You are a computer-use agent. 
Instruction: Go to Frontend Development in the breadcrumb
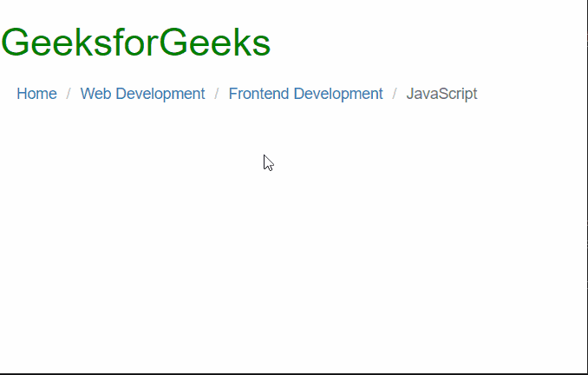305,94
